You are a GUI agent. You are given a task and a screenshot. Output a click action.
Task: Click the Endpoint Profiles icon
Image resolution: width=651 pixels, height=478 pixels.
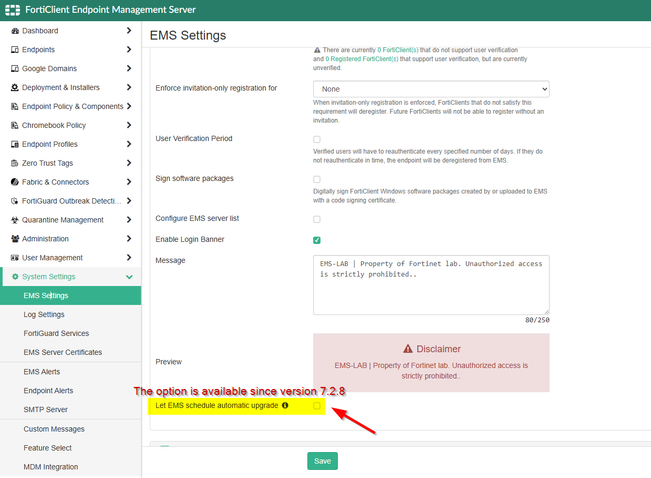click(x=15, y=144)
